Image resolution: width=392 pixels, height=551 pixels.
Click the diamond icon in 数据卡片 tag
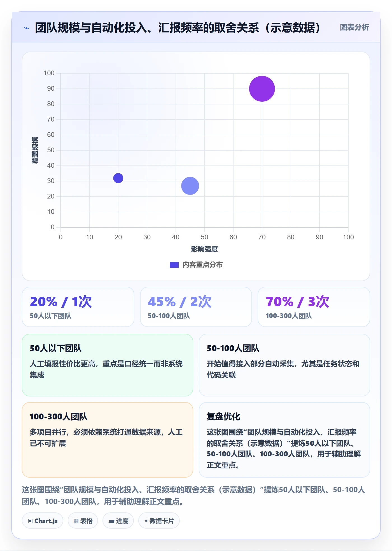[146, 521]
